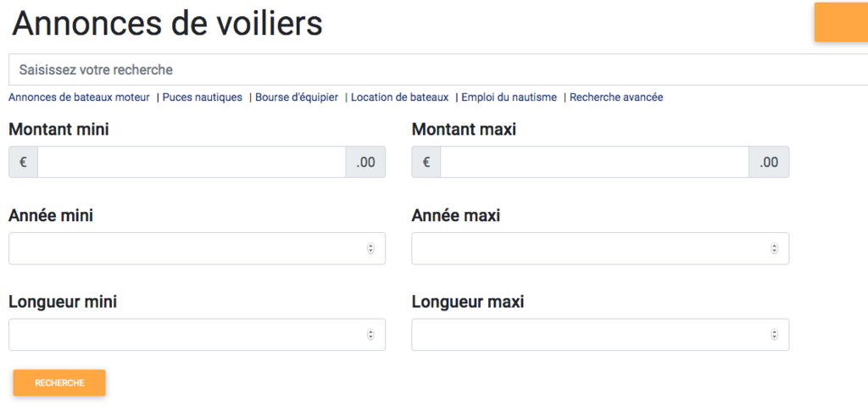Click the Année mini field
The height and width of the screenshot is (417, 868).
click(186, 248)
